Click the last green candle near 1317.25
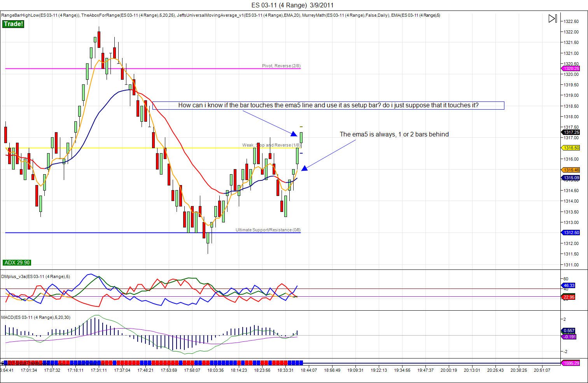The height and width of the screenshot is (383, 588). pos(301,138)
